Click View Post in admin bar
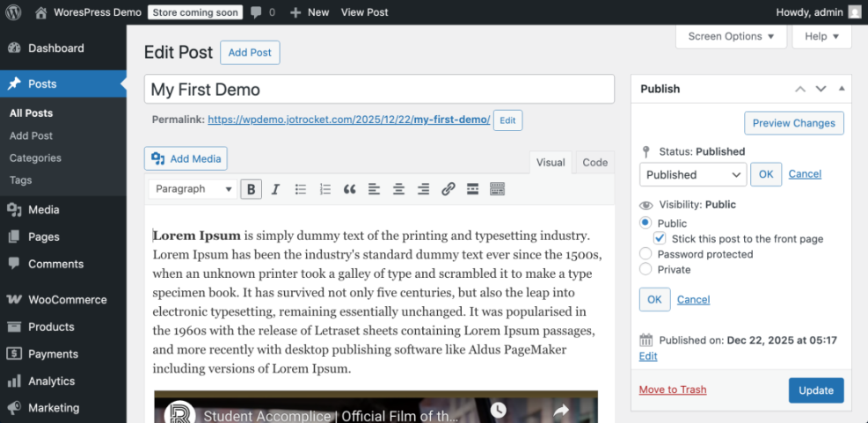868x423 pixels. [364, 12]
